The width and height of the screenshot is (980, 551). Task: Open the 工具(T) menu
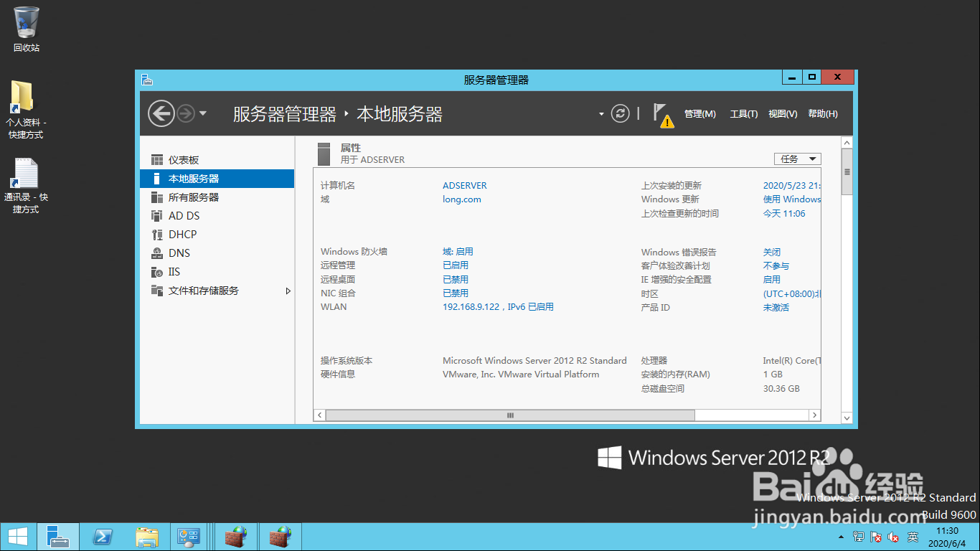click(743, 114)
